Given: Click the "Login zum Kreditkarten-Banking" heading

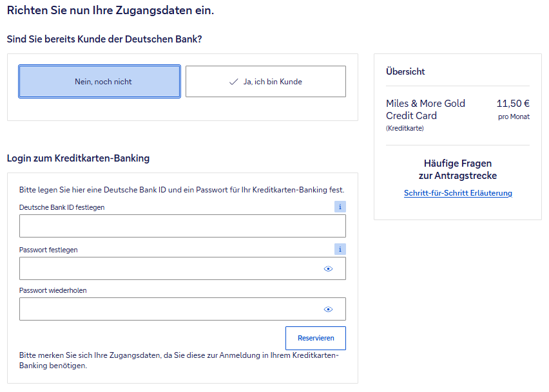Looking at the screenshot, I should [x=78, y=158].
